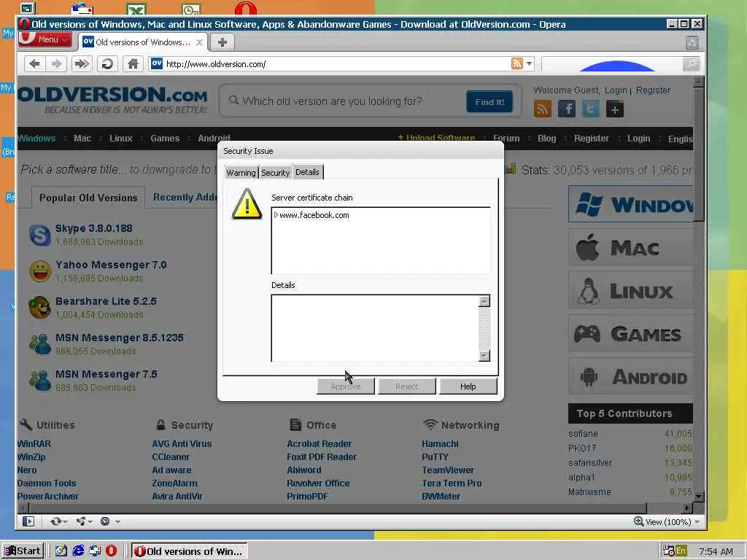Toggle Opera side panel in status bar
Image resolution: width=747 pixels, height=560 pixels.
tap(28, 521)
